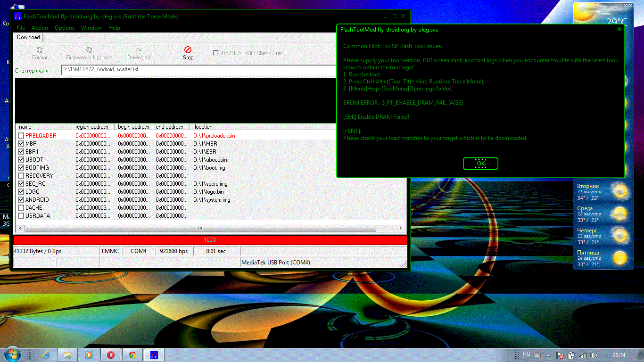
Task: Click scrollbar right arrow in partition list
Action: [401, 229]
